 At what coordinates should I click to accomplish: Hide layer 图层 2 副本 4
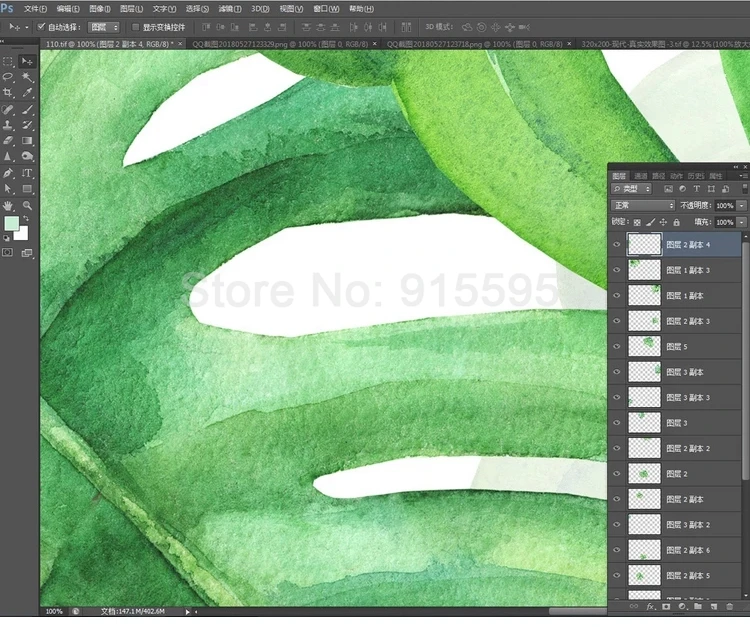(x=617, y=244)
